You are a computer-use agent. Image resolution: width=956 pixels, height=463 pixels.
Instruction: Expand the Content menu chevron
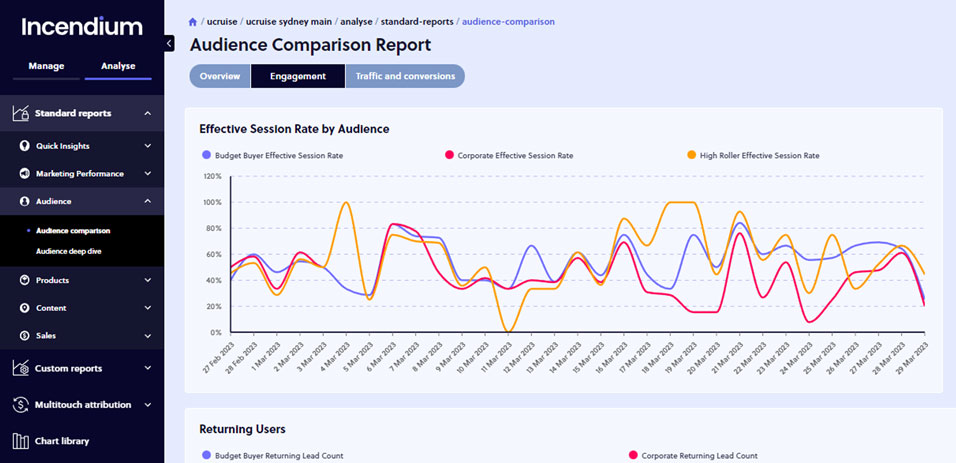(147, 309)
